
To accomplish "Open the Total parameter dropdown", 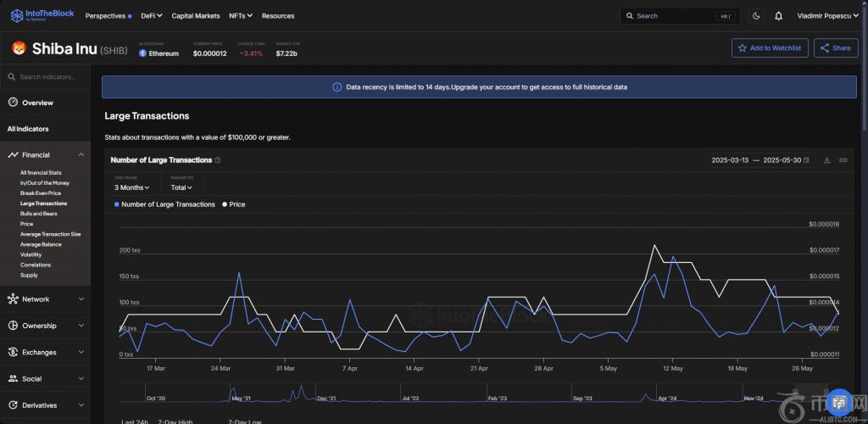I will tap(181, 187).
